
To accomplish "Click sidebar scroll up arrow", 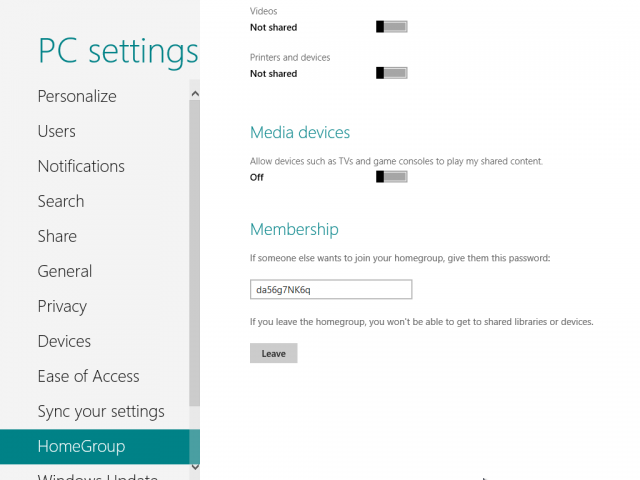I will pos(195,94).
